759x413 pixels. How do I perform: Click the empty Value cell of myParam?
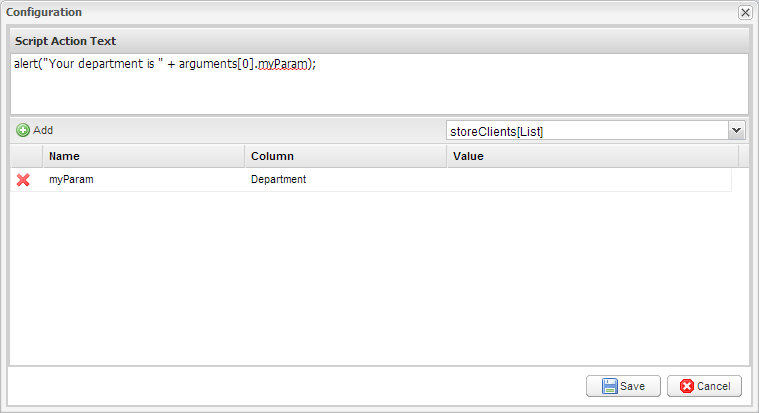(x=589, y=180)
